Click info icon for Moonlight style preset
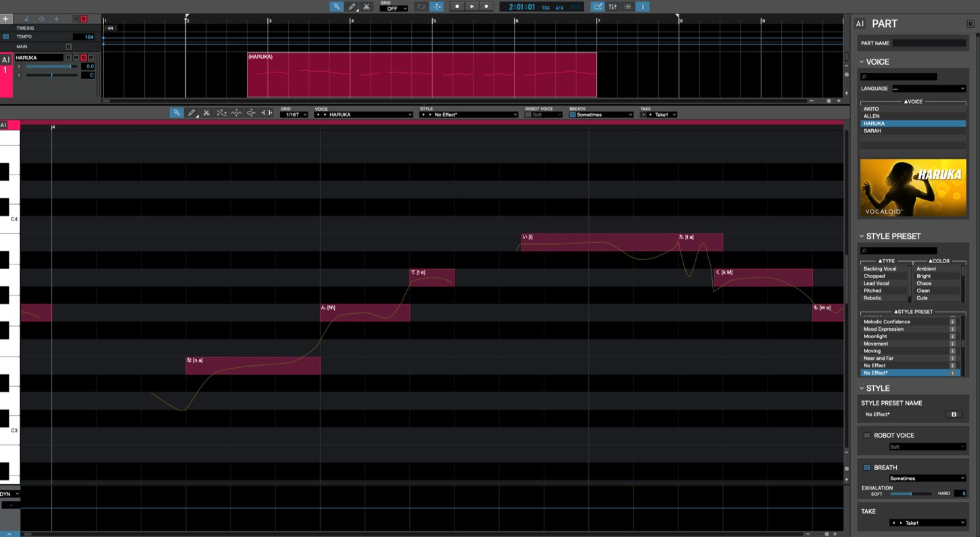Screen dimensions: 980x537 pos(952,336)
